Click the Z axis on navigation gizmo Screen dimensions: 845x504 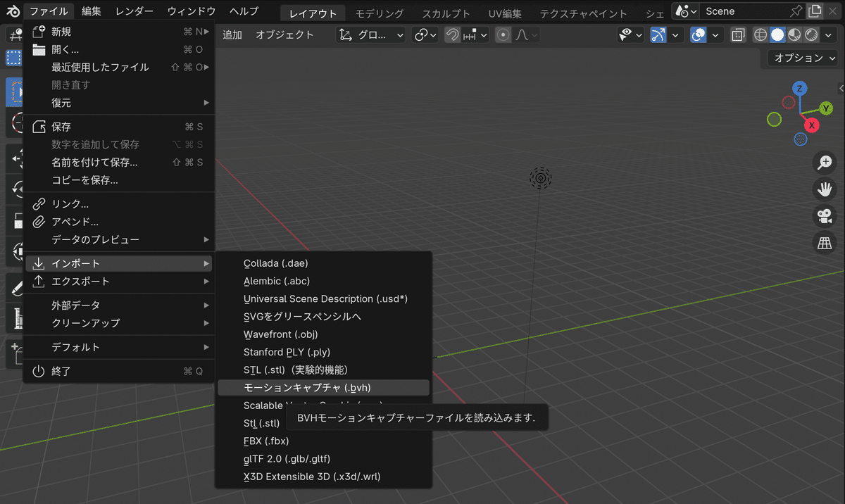click(x=799, y=89)
